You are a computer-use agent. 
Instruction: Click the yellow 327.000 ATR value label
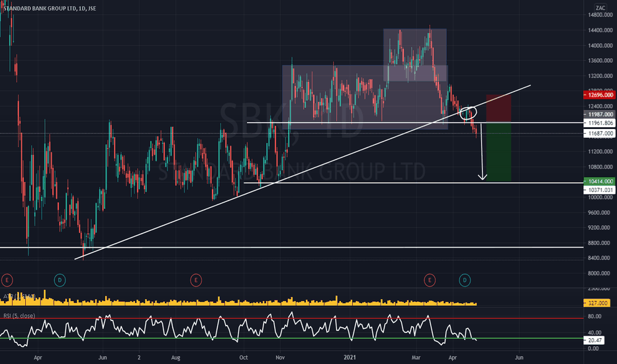coord(597,303)
